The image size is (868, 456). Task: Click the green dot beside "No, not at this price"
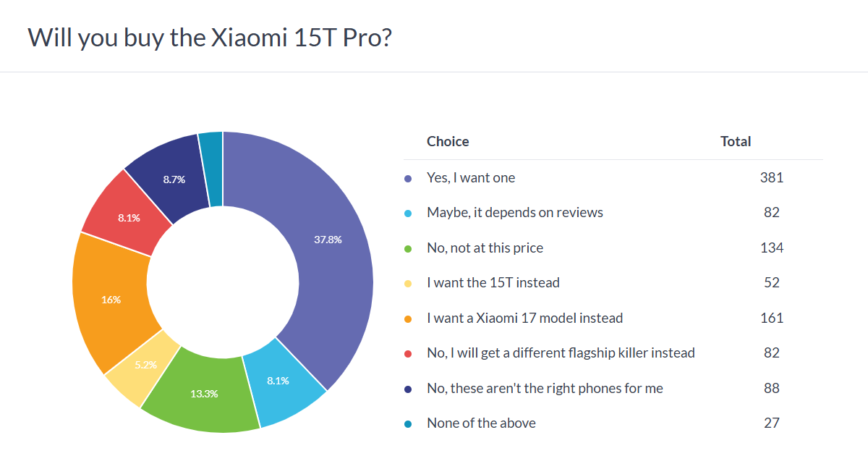409,249
